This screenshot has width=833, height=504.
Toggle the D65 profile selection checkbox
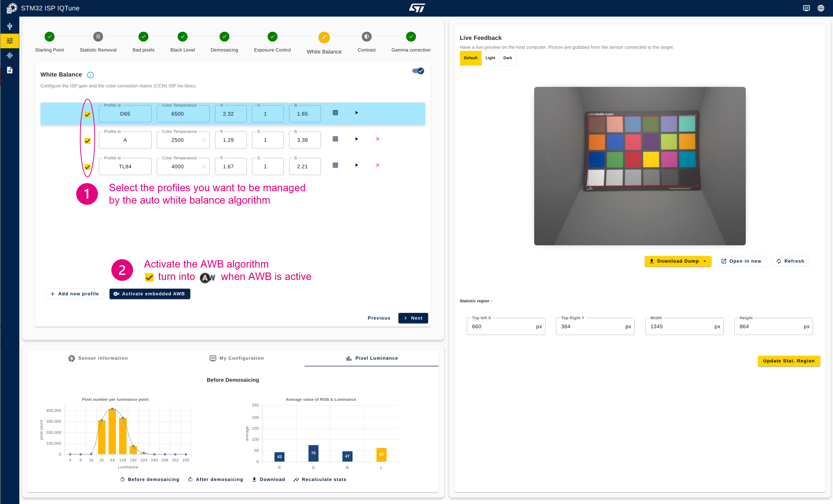[x=88, y=114]
